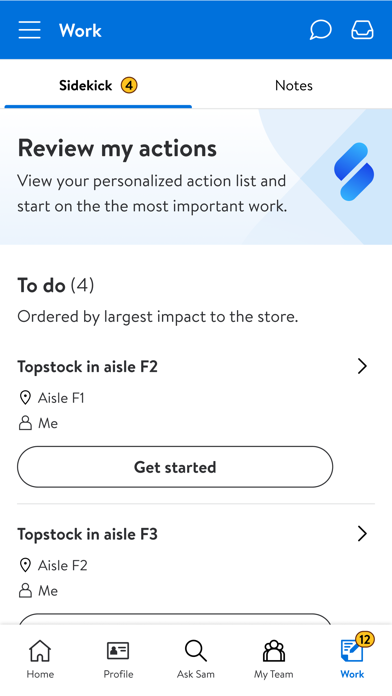The image size is (392, 696).
Task: Expand Topstock in aisle F2 chevron
Action: [362, 366]
